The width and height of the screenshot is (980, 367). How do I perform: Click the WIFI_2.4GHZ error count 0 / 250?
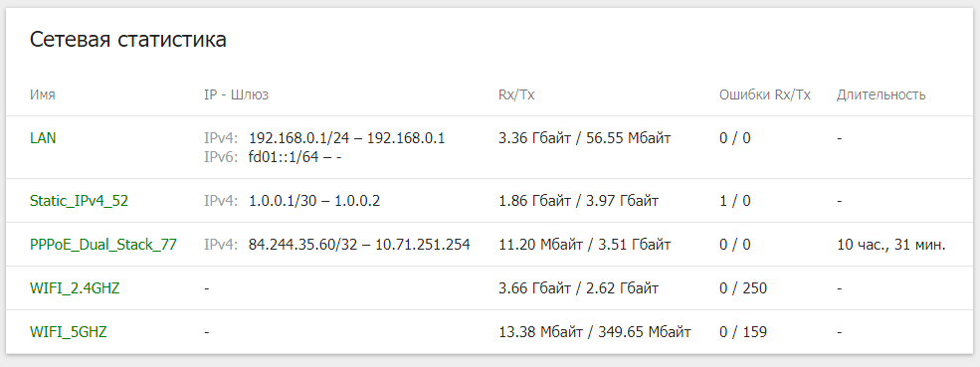pyautogui.click(x=743, y=288)
